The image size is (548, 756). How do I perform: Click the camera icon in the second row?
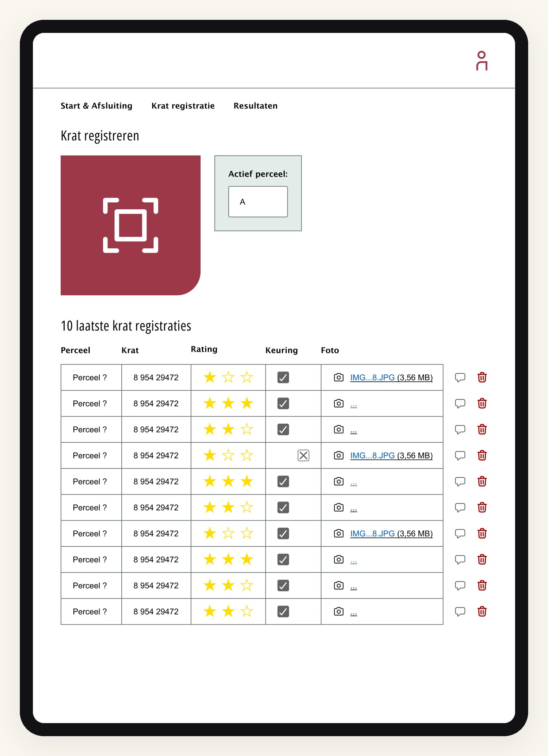(x=339, y=403)
